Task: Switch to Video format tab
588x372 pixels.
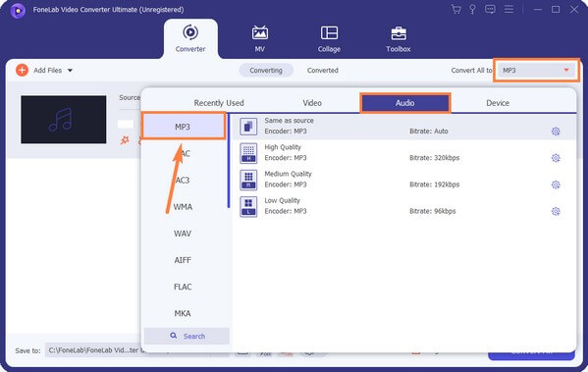Action: 312,103
